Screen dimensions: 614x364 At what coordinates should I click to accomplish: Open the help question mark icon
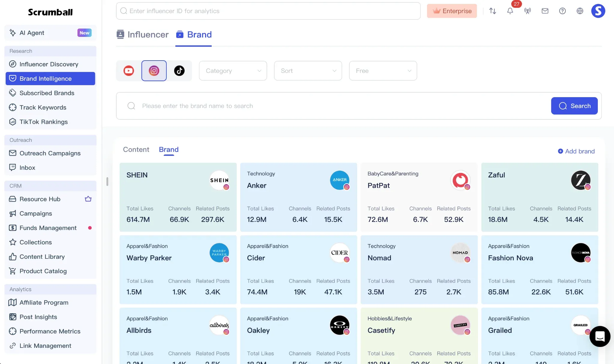point(562,11)
